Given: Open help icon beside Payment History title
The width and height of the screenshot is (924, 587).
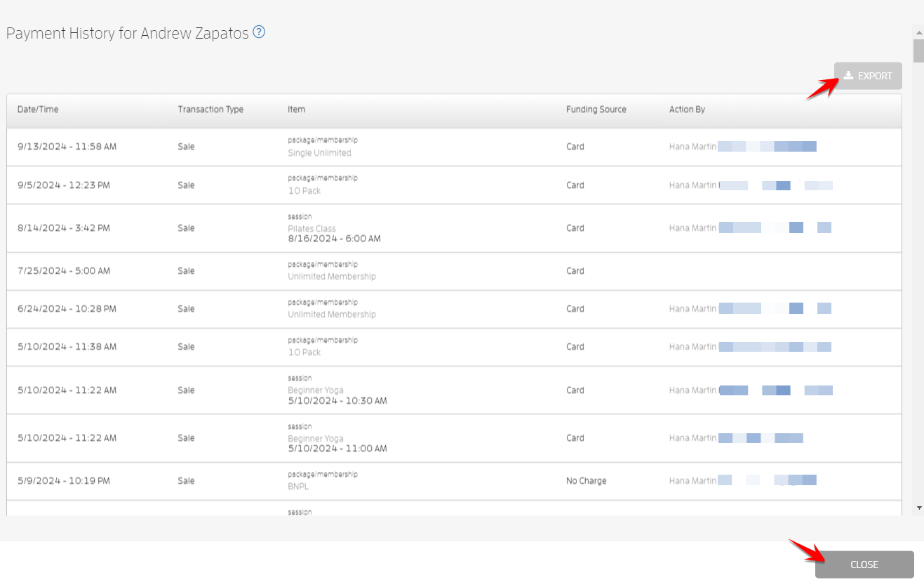Looking at the screenshot, I should (x=259, y=32).
